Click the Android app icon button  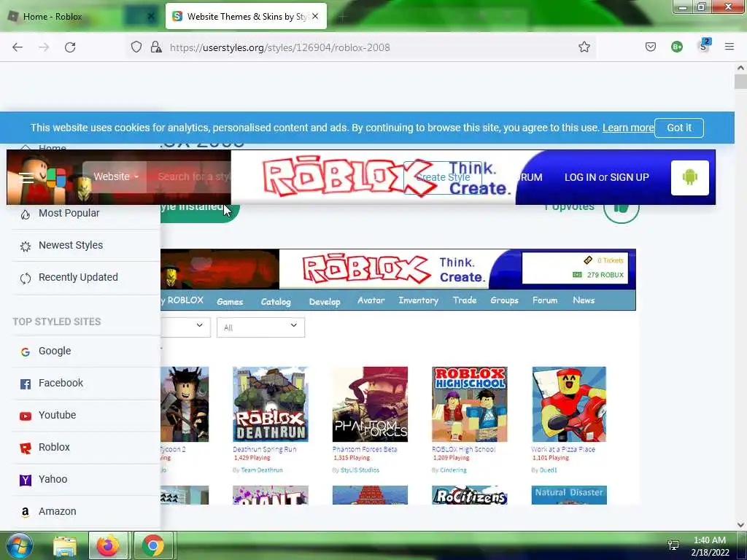pos(690,178)
